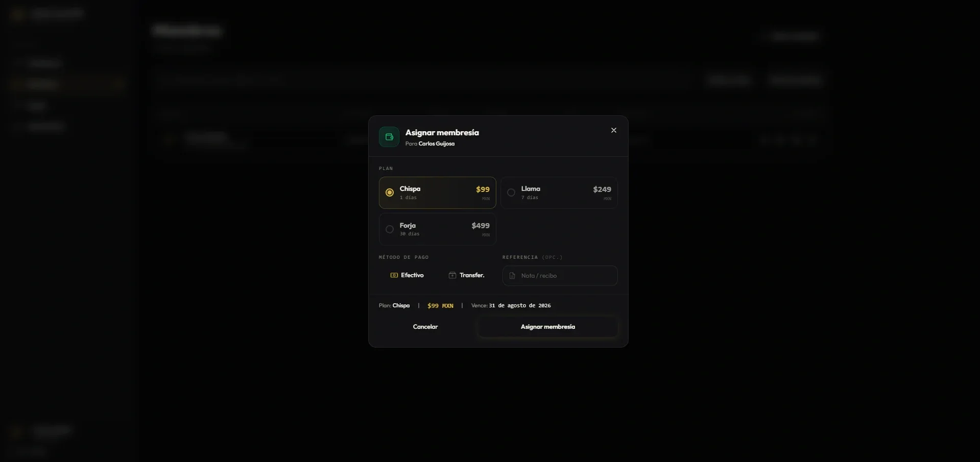Image resolution: width=980 pixels, height=462 pixels.
Task: Confirm with the Asignar membresía button
Action: coord(548,327)
